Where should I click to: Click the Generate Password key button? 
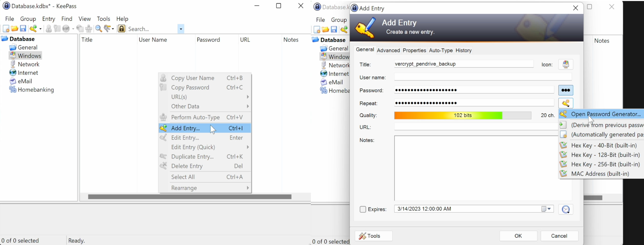pyautogui.click(x=566, y=103)
